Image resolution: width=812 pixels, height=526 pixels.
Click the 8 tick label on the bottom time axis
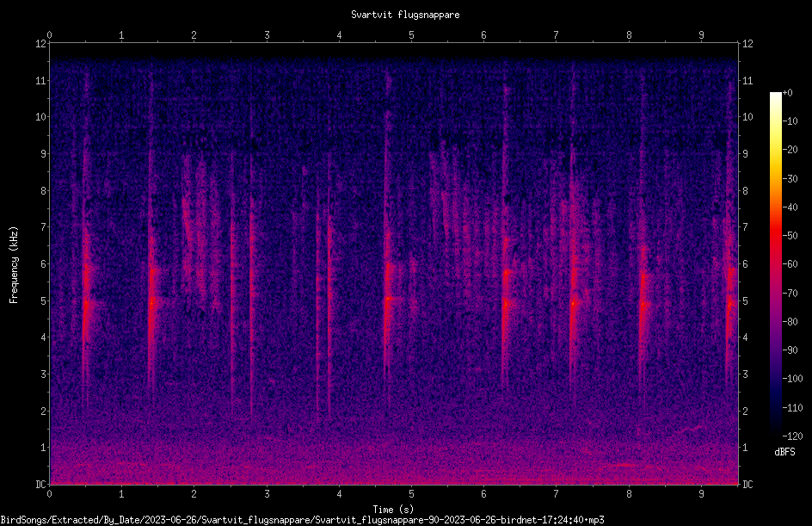tap(629, 494)
